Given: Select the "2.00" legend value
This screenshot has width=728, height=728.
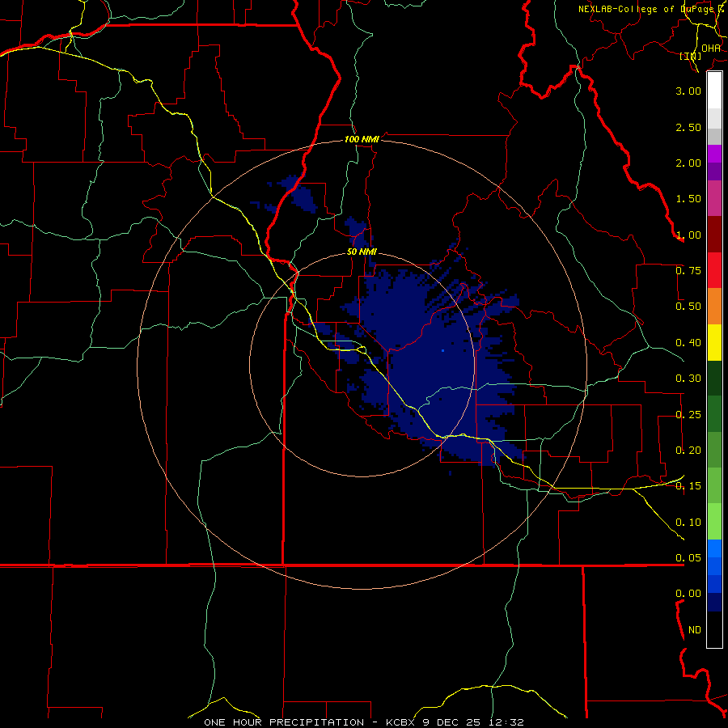Looking at the screenshot, I should click(x=688, y=163).
